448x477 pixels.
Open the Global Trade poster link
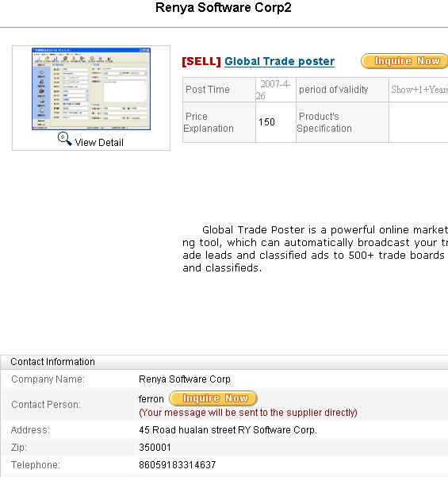click(x=279, y=61)
